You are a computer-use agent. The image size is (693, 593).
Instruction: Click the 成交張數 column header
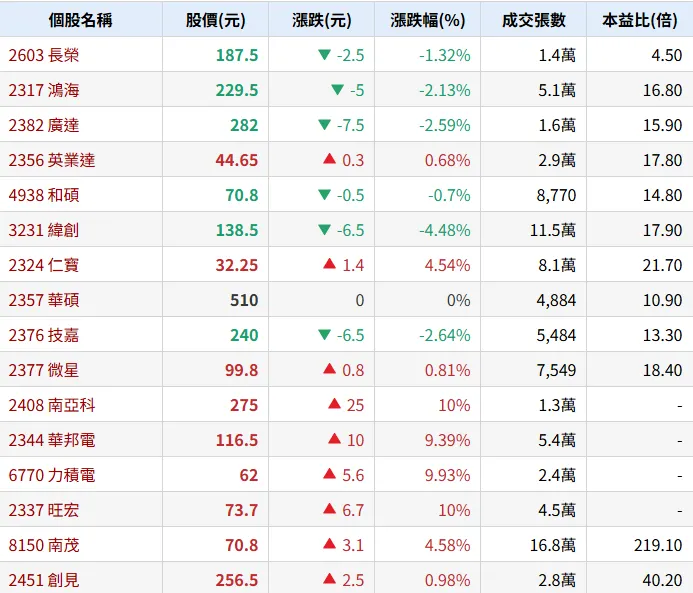(x=533, y=20)
